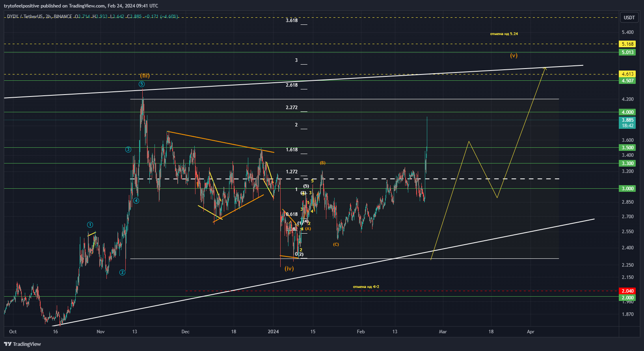Click the 2.850 price scale value
Viewport: 644px width, 351px height.
(627, 202)
